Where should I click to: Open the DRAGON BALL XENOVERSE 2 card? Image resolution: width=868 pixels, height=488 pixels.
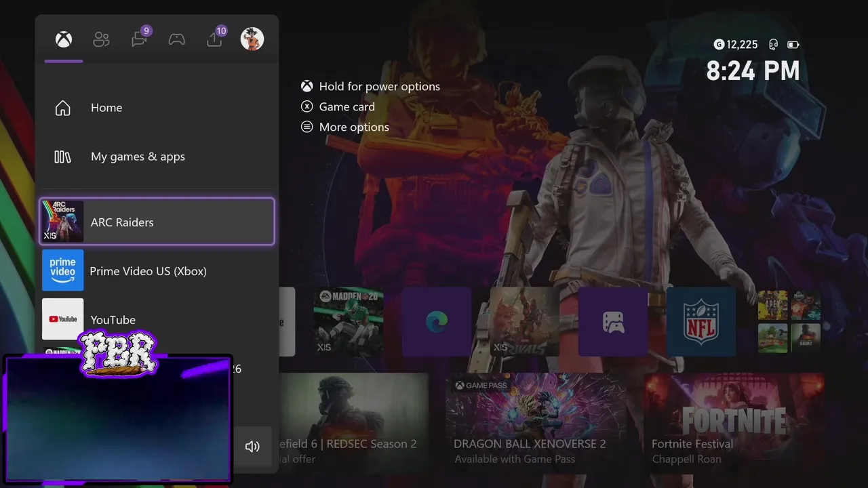[536, 422]
